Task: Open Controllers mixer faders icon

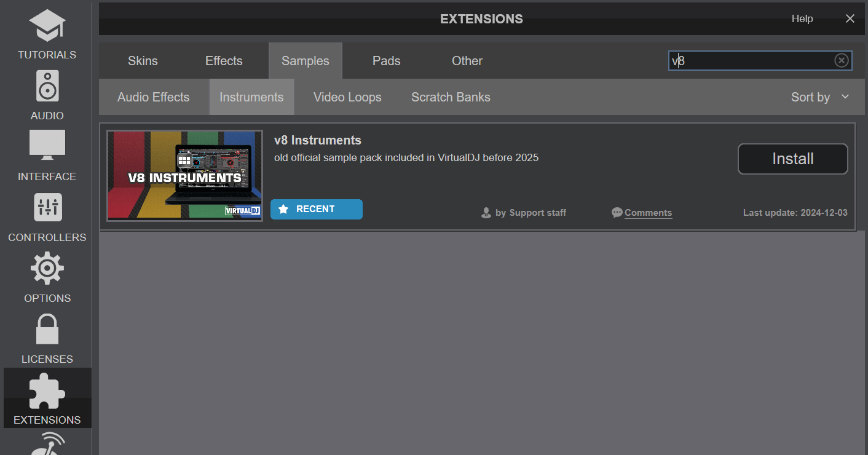Action: tap(47, 207)
